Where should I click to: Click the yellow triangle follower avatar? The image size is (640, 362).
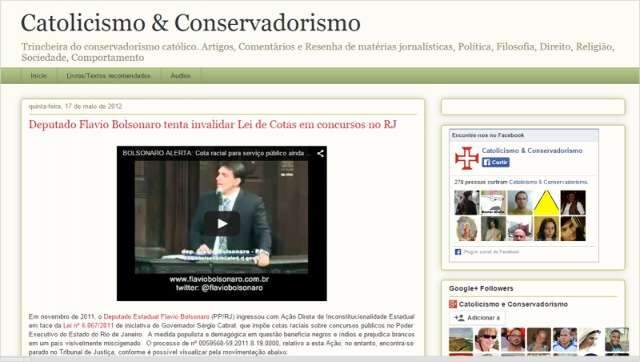tap(546, 202)
